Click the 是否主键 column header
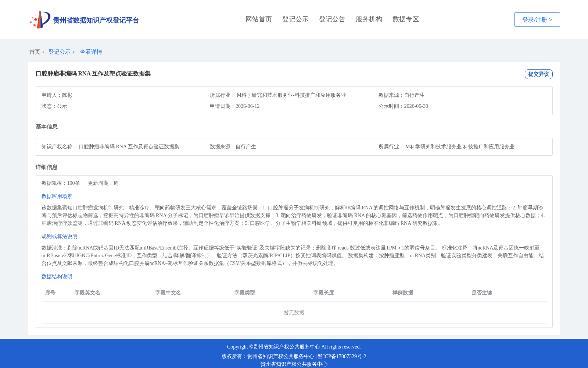This screenshot has height=368, width=588. point(482,293)
